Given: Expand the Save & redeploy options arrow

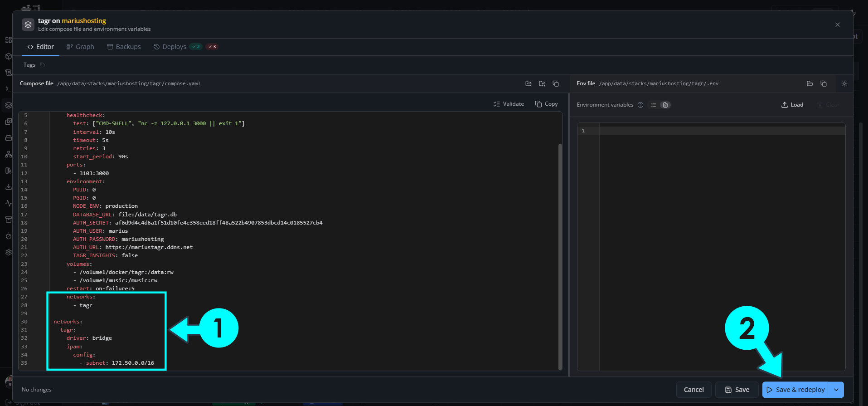Looking at the screenshot, I should point(836,390).
